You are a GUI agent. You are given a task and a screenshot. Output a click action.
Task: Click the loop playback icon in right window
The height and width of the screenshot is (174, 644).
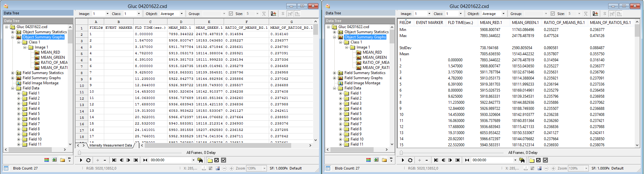pyautogui.click(x=410, y=160)
